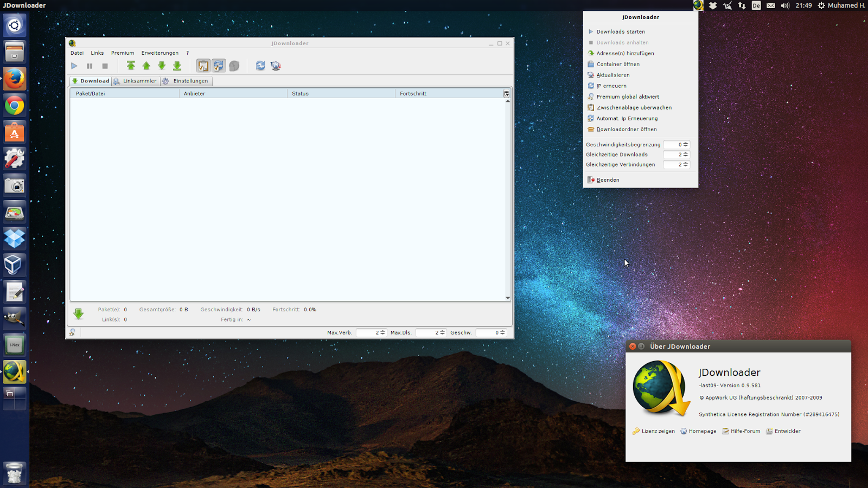This screenshot has width=868, height=488.
Task: Open the ? help menu
Action: click(x=187, y=53)
